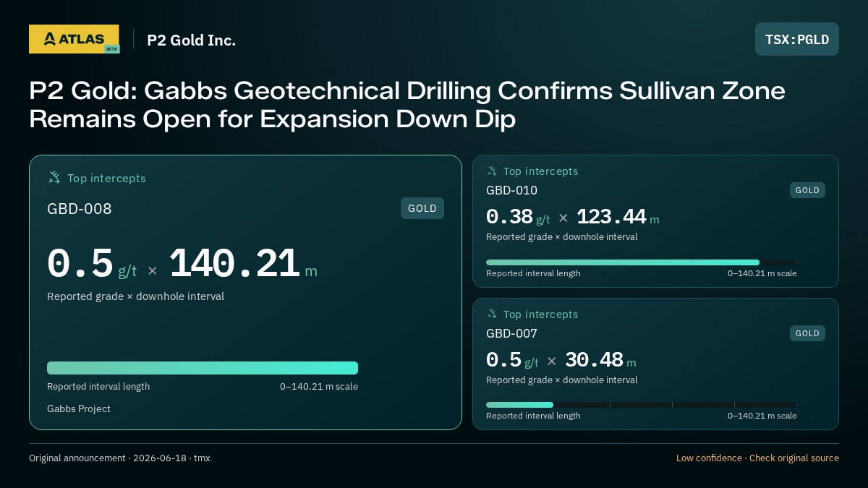Click the 0.5 g/t grade in the GBD-008 card

(x=92, y=265)
